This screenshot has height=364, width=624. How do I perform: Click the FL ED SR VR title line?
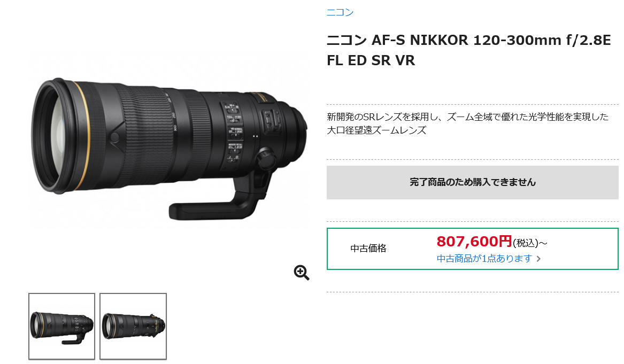point(371,60)
